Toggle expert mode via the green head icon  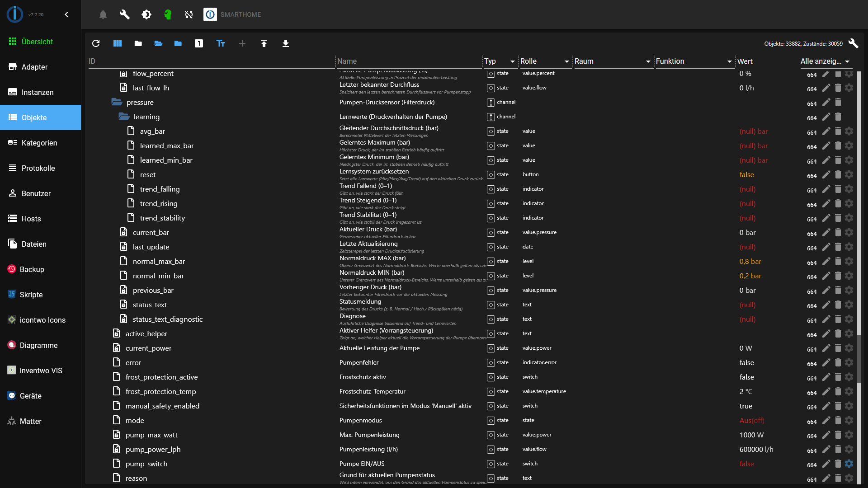point(168,14)
